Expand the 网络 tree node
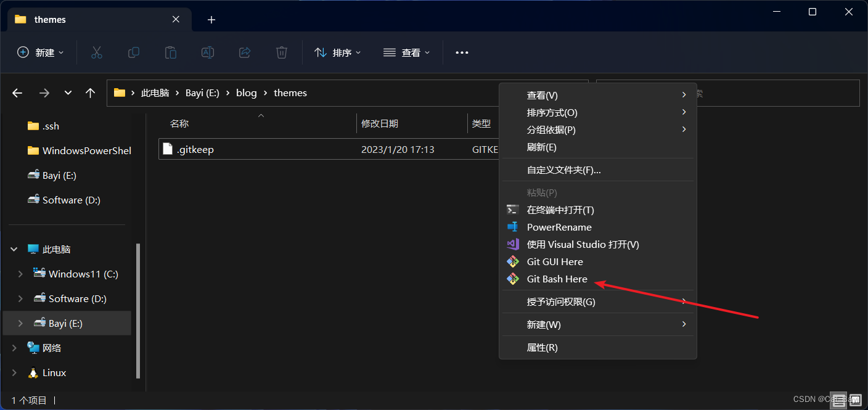Image resolution: width=868 pixels, height=410 pixels. tap(14, 348)
